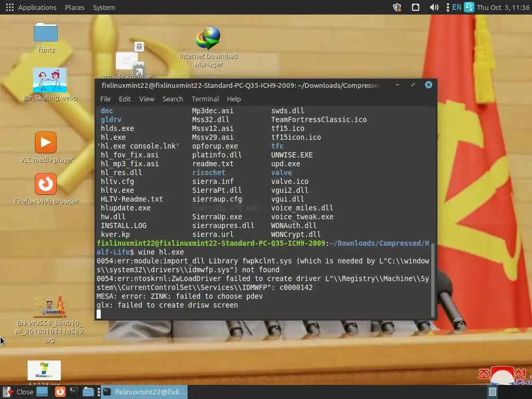The width and height of the screenshot is (532, 399).
Task: Click 'INSTALL.LOG' in the terminal listing
Action: pyautogui.click(x=124, y=225)
